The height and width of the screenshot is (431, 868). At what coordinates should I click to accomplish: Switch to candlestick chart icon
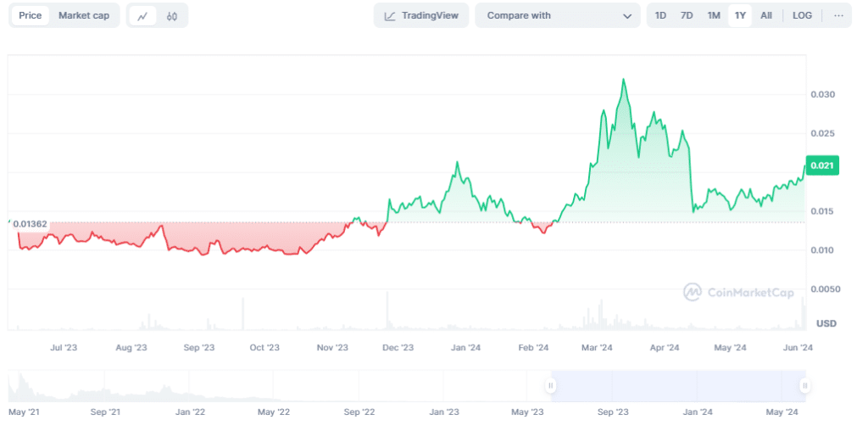point(172,15)
